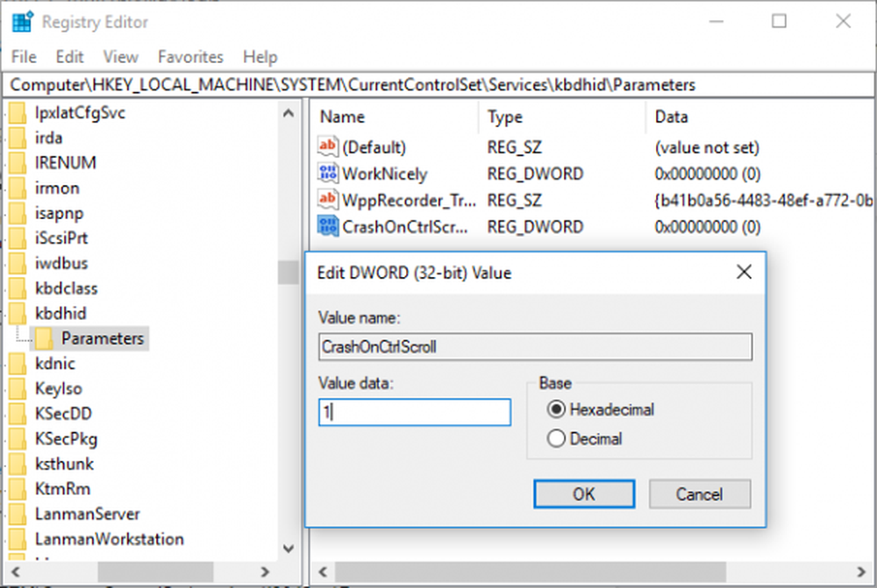Click the (Default) string value icon

tap(328, 147)
